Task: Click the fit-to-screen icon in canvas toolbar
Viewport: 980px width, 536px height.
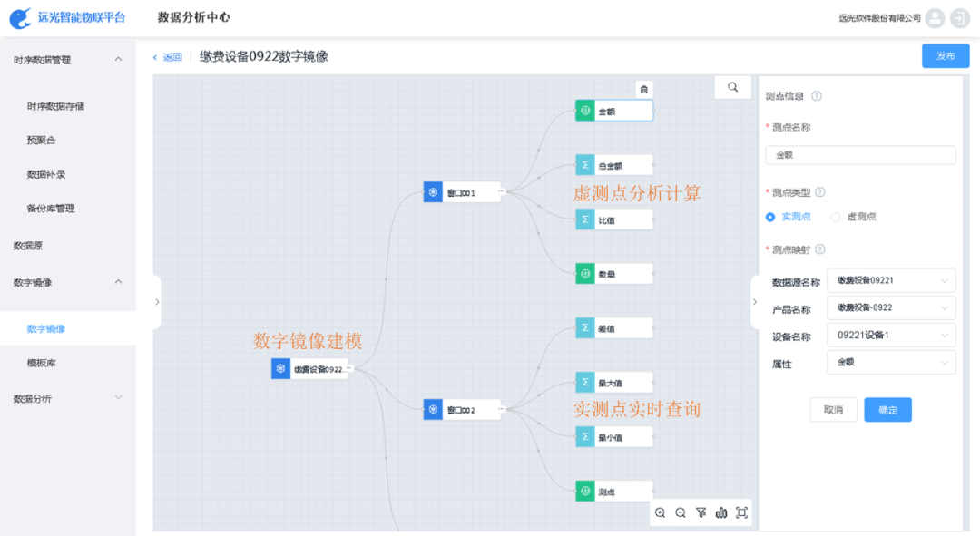Action: point(741,512)
